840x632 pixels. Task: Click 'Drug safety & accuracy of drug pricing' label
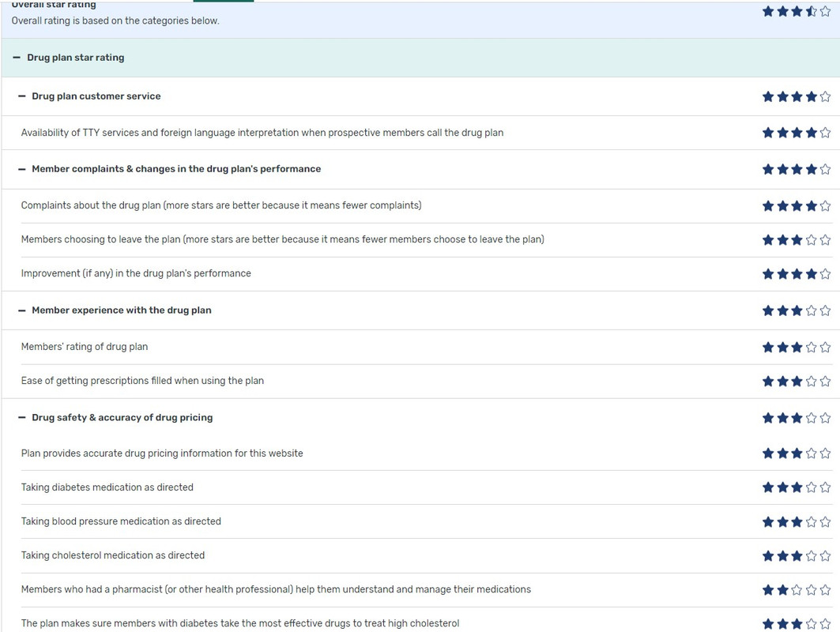pyautogui.click(x=122, y=417)
